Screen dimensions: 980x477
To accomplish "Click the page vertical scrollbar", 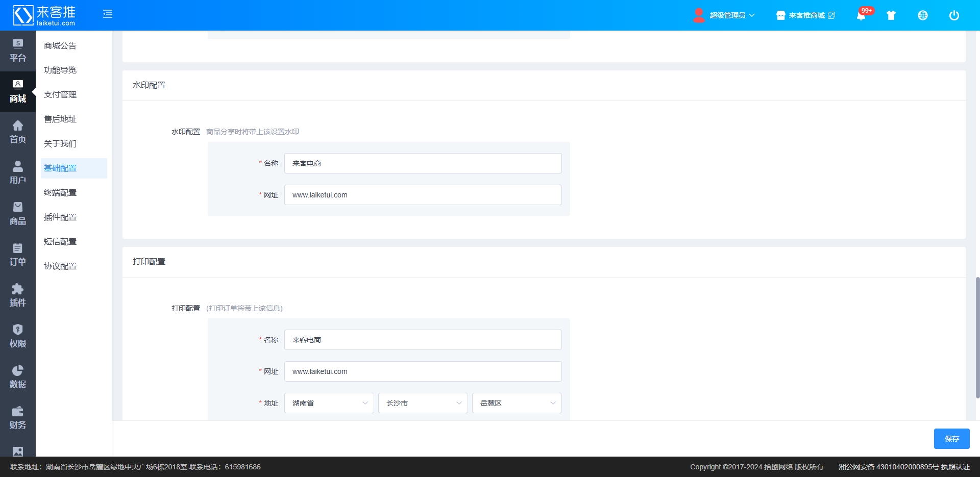I will (977, 337).
